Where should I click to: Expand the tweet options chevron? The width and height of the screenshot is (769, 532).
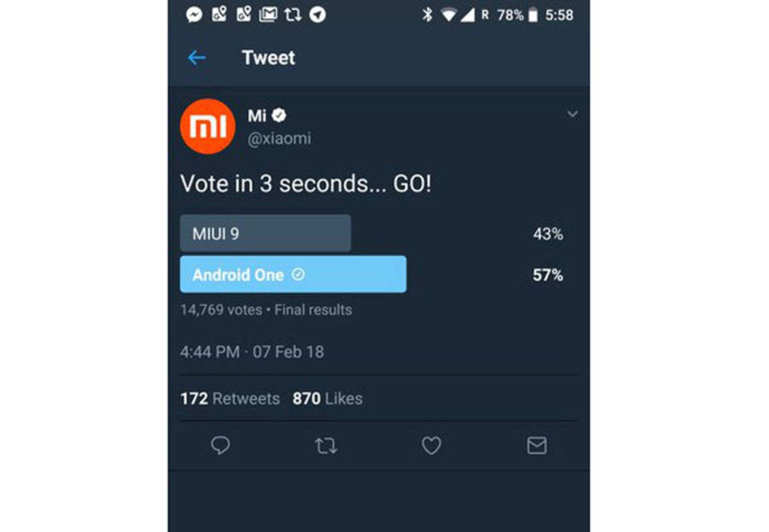pyautogui.click(x=572, y=114)
